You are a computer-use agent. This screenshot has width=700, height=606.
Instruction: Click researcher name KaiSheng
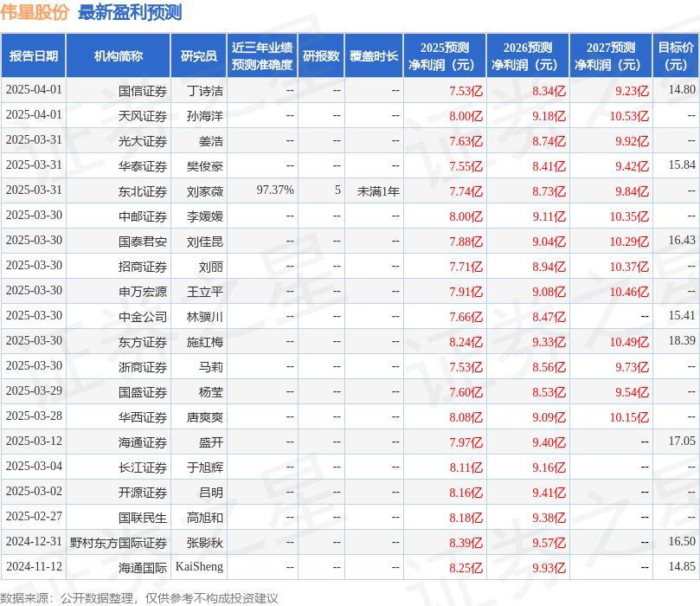coord(199,567)
